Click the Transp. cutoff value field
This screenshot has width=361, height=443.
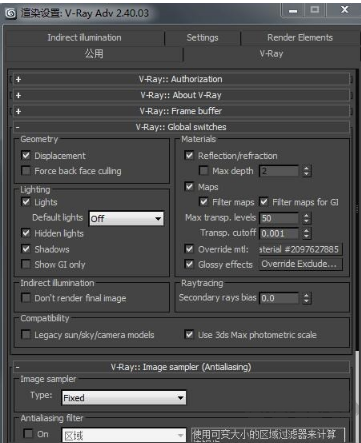[279, 233]
